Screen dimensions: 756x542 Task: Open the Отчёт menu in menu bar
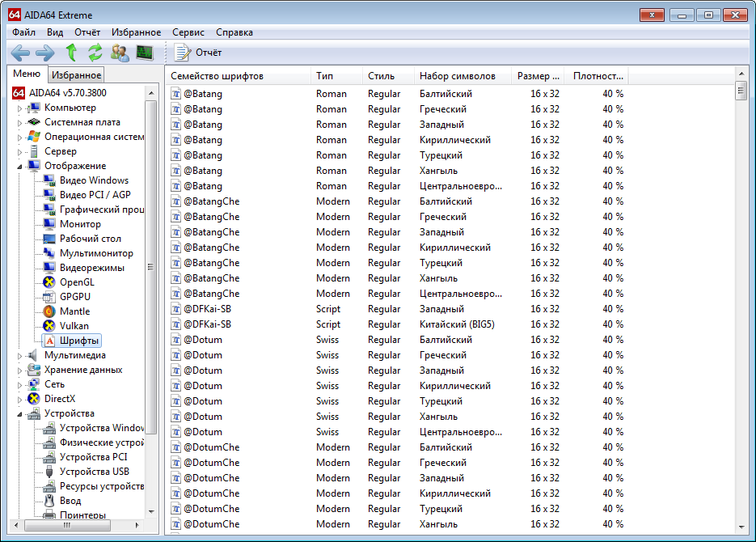tap(87, 32)
